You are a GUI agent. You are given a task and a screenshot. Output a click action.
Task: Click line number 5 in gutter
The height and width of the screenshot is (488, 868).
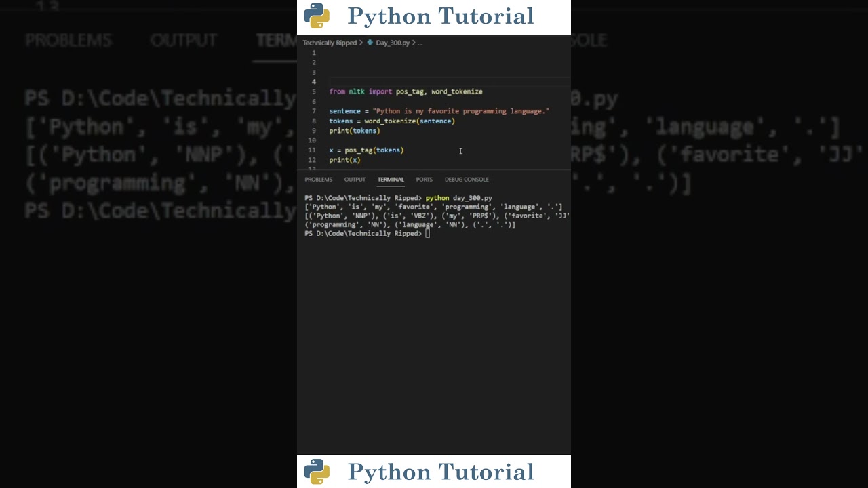tap(313, 91)
